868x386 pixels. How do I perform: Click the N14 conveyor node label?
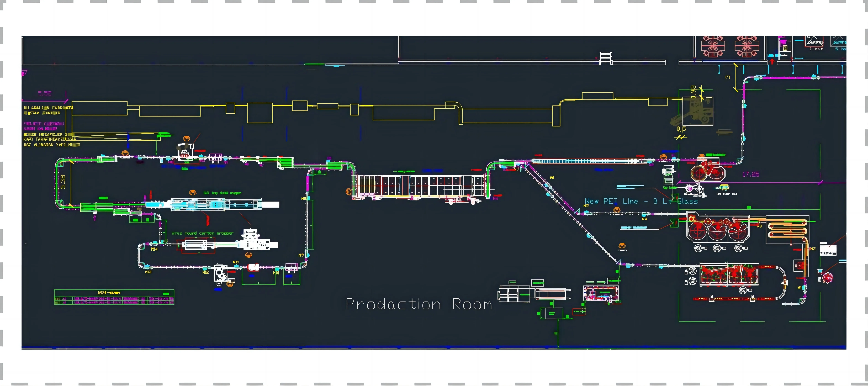154,249
